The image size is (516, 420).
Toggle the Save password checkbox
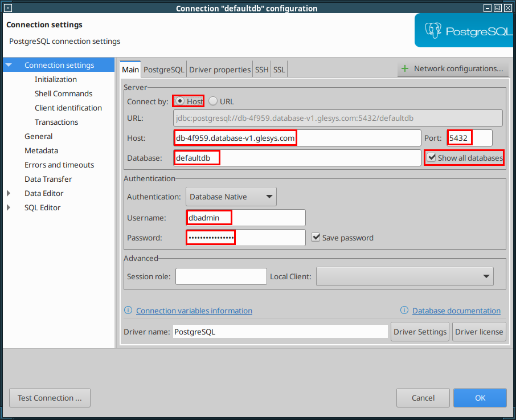point(316,237)
